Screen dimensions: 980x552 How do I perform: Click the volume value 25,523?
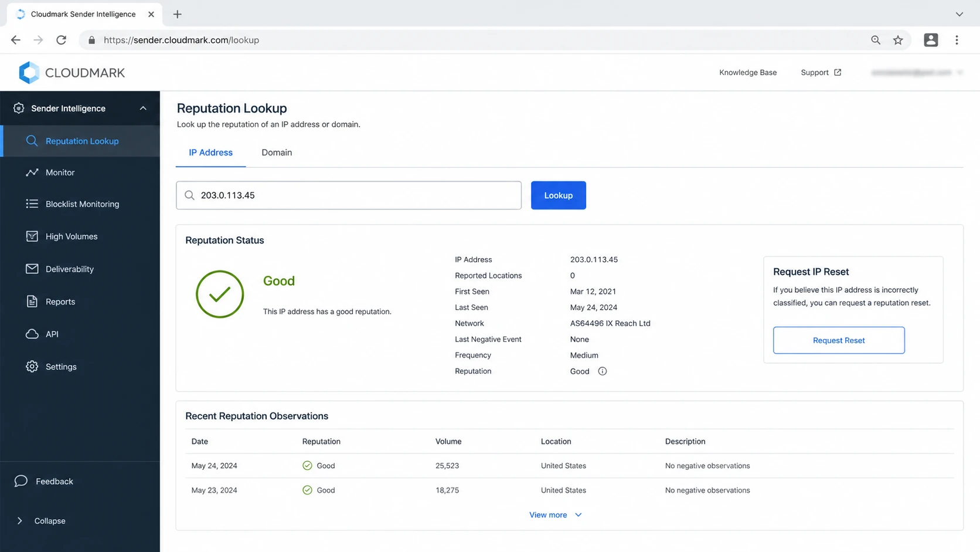447,466
